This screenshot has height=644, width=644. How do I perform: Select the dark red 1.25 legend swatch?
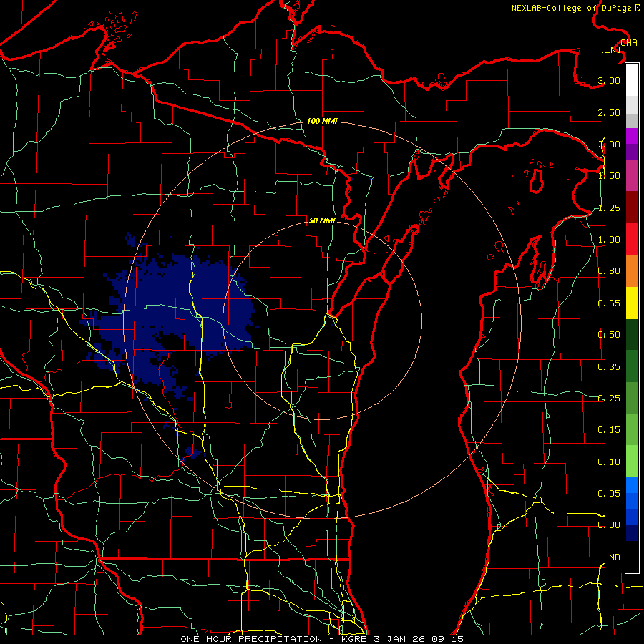click(x=632, y=208)
